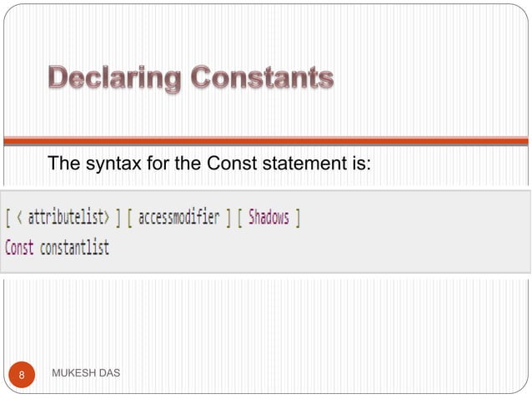
Task: Click the word "The" starting the sentence
Action: (63, 162)
